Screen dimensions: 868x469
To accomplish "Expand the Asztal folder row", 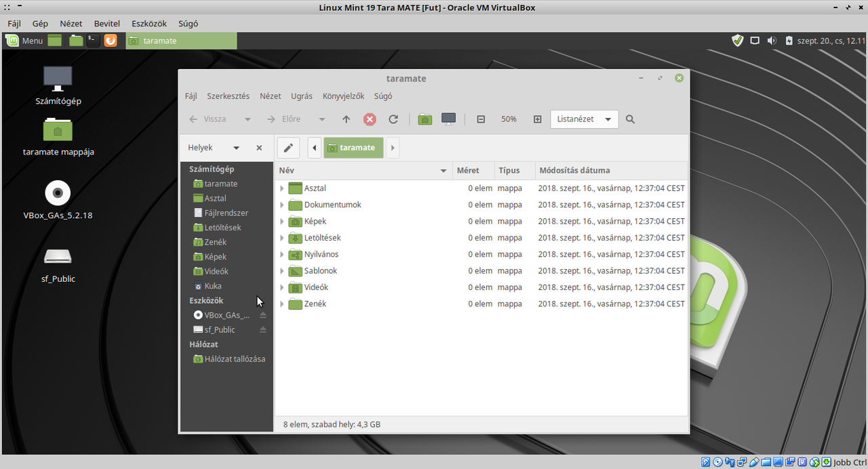I will coord(281,188).
